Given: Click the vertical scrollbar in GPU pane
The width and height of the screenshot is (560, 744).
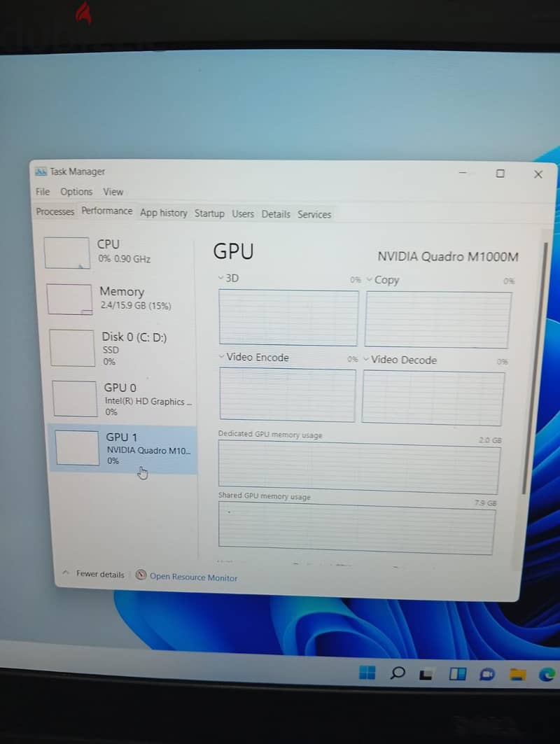Looking at the screenshot, I should (x=534, y=368).
